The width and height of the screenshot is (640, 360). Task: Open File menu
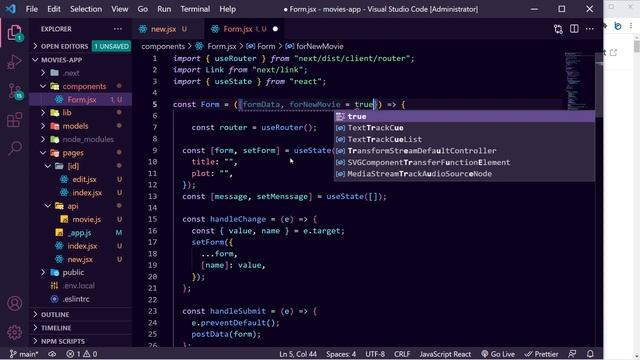31,9
